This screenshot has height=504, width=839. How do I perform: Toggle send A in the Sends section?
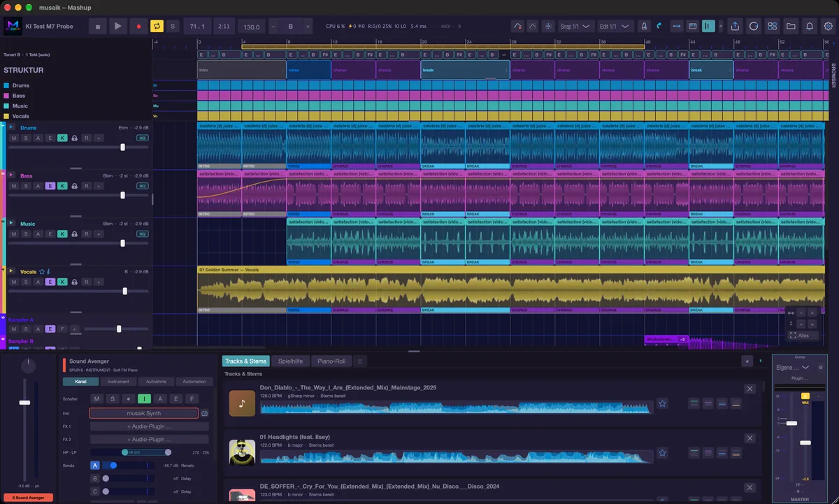95,465
